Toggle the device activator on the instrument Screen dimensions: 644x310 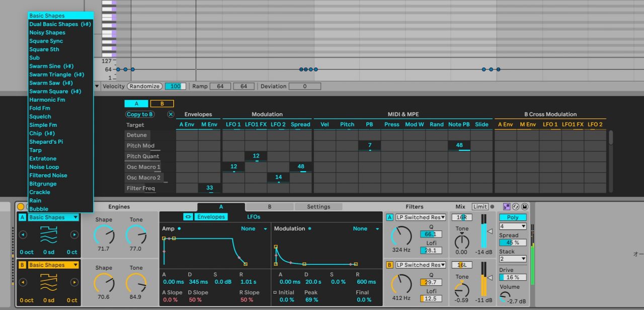point(21,206)
